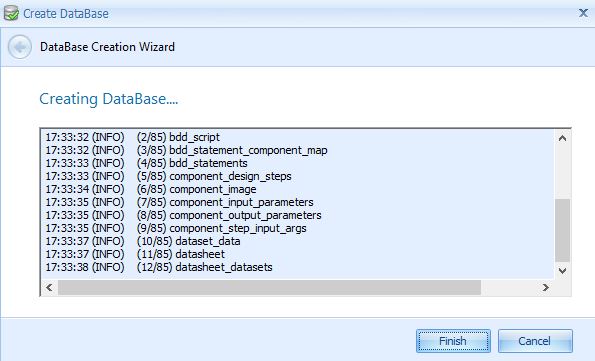Close the Create DataBase dialog

(583, 13)
